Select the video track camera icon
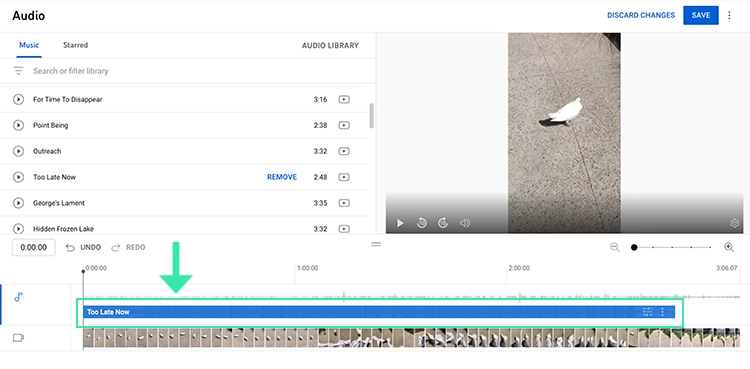 point(18,338)
